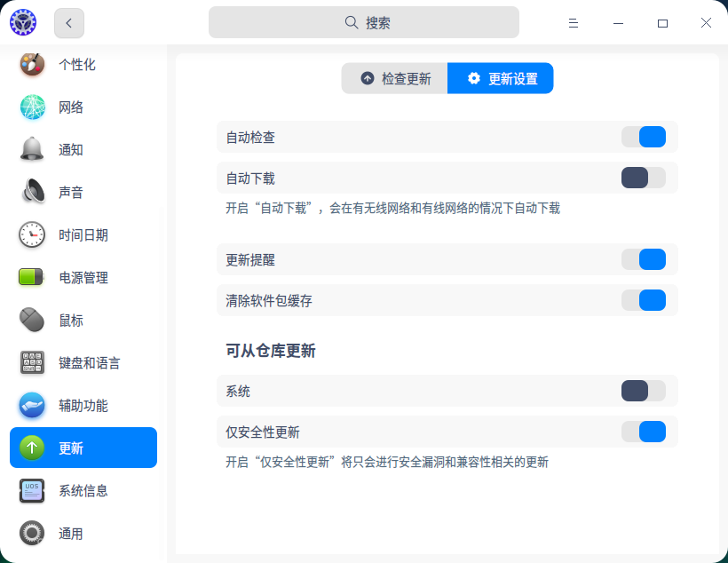This screenshot has height=563, width=728.
Task: Click the back arrow button
Action: point(68,23)
